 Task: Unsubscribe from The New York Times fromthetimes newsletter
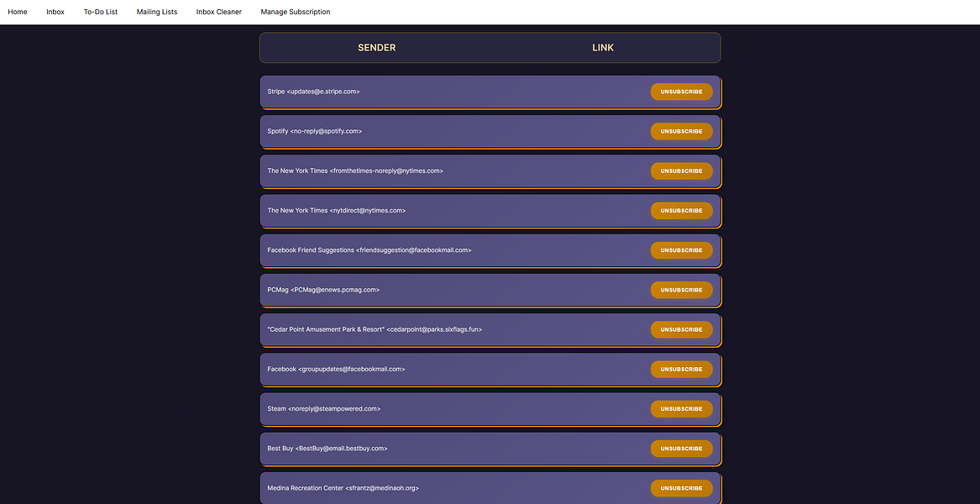tap(681, 171)
